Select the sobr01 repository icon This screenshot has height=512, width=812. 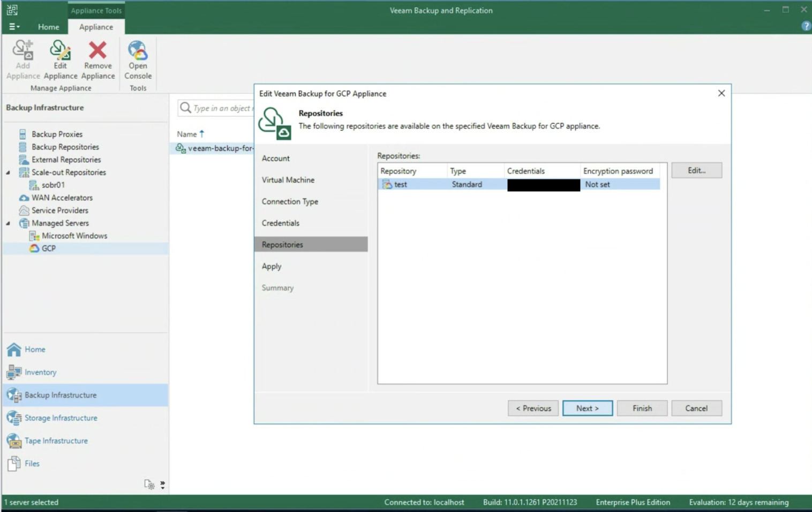coord(34,185)
